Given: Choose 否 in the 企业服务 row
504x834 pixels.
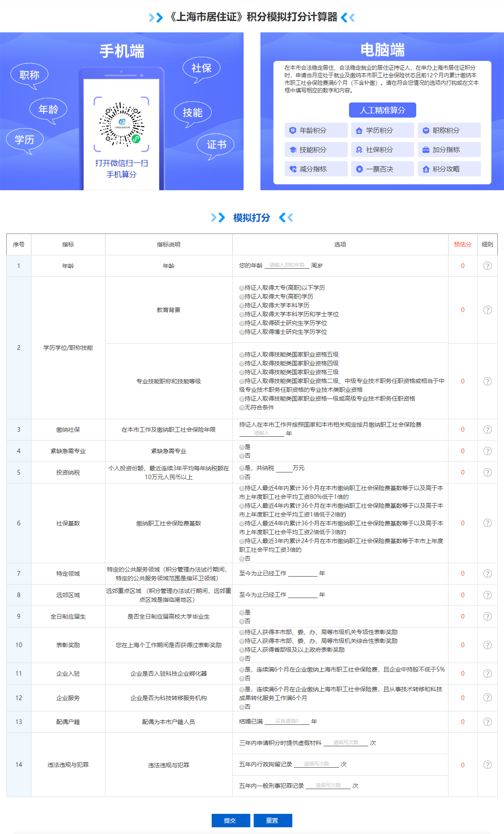Looking at the screenshot, I should (242, 707).
